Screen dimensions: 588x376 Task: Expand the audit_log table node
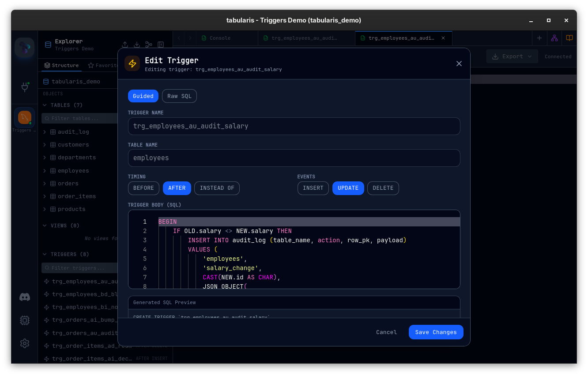(45, 132)
